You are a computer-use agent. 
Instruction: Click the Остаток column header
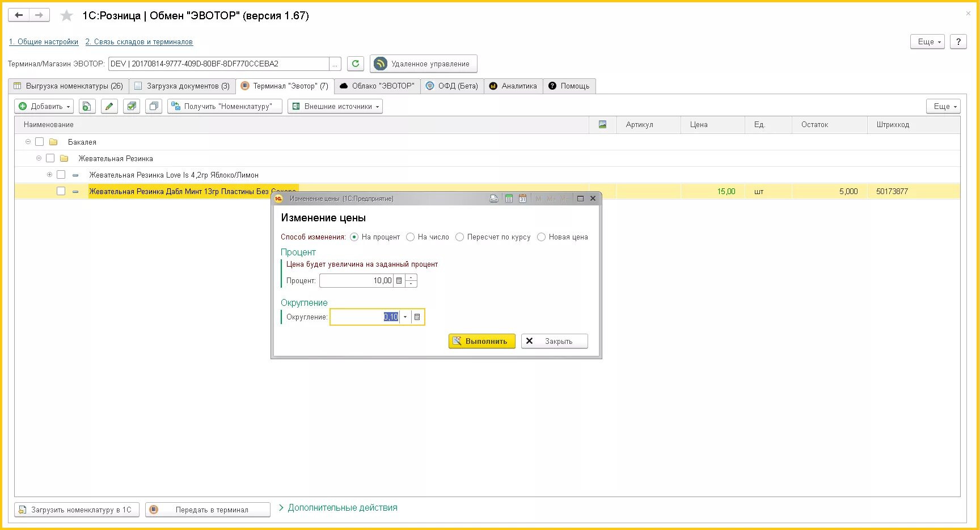829,124
